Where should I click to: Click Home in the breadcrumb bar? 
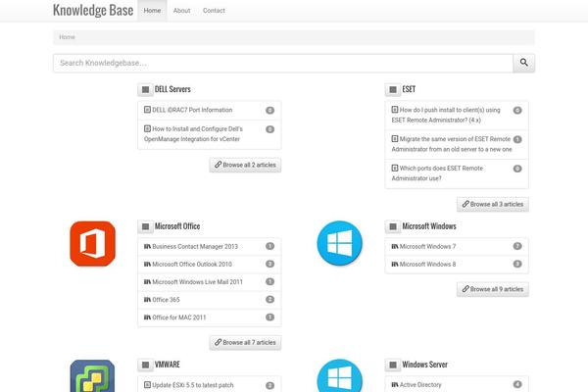click(x=67, y=37)
